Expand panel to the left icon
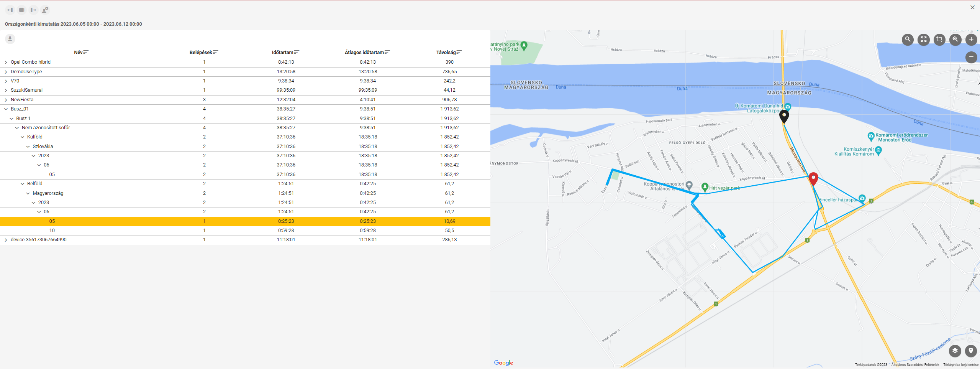This screenshot has height=369, width=980. [10, 10]
